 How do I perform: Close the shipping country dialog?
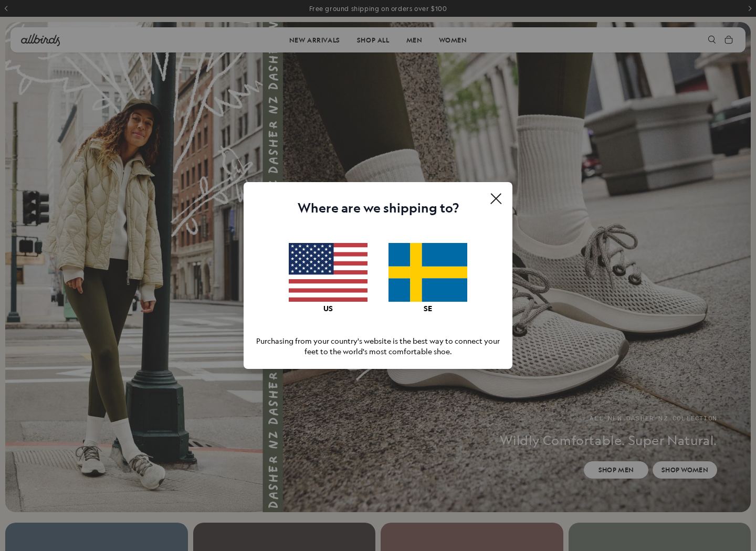(496, 198)
